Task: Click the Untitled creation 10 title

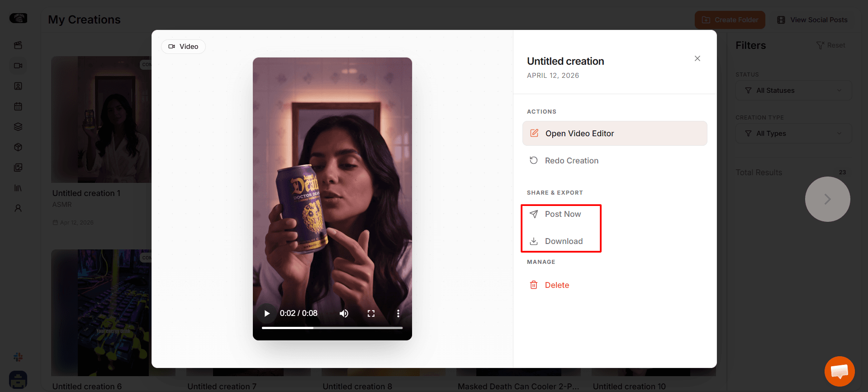Action: (629, 387)
